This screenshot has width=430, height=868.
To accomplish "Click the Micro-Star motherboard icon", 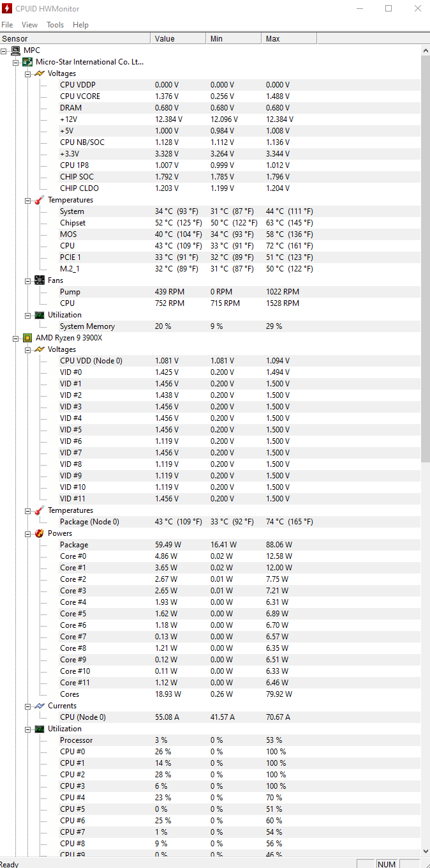I will click(27, 62).
